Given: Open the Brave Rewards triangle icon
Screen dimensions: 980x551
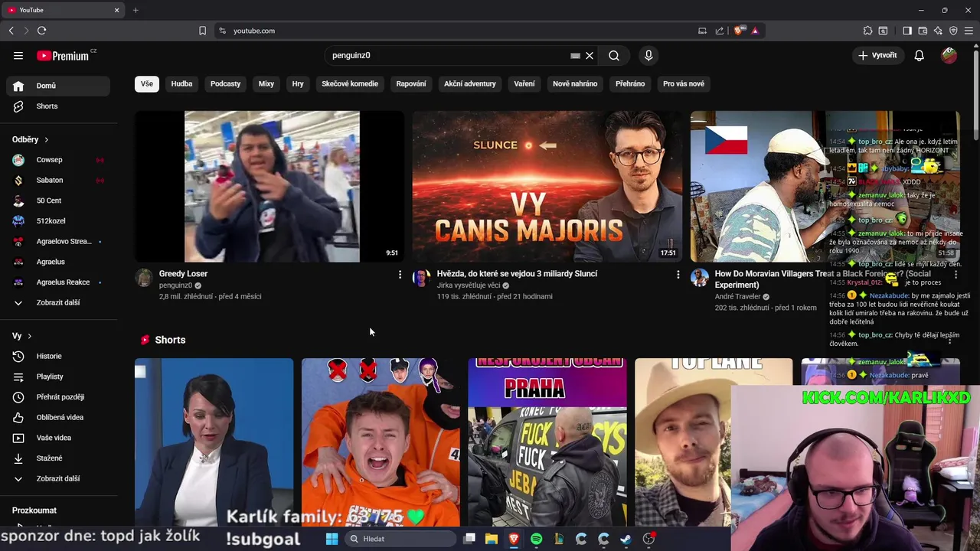Looking at the screenshot, I should pos(755,31).
